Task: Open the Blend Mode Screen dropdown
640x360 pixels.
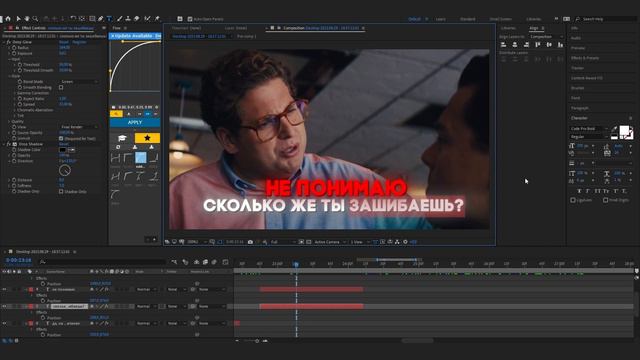Action: [x=79, y=82]
